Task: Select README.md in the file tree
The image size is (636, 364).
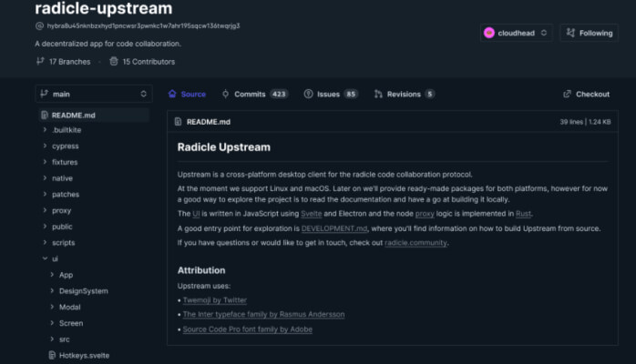Action: [x=94, y=116]
